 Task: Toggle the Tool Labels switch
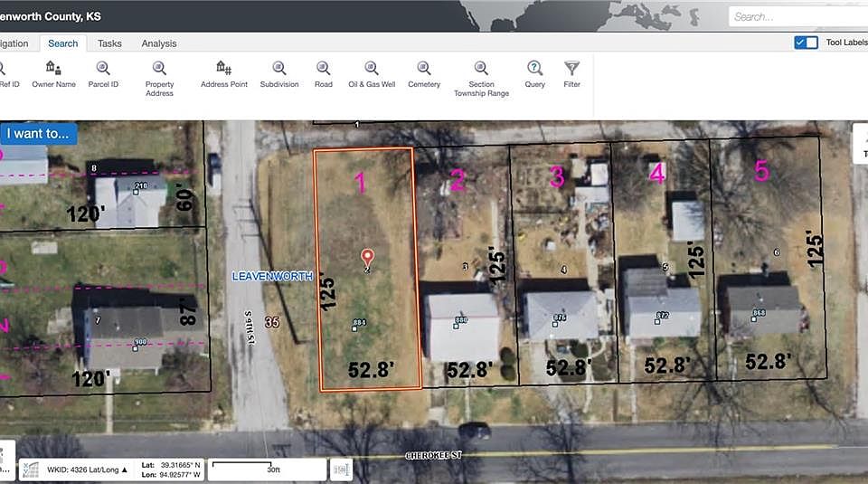pos(806,43)
